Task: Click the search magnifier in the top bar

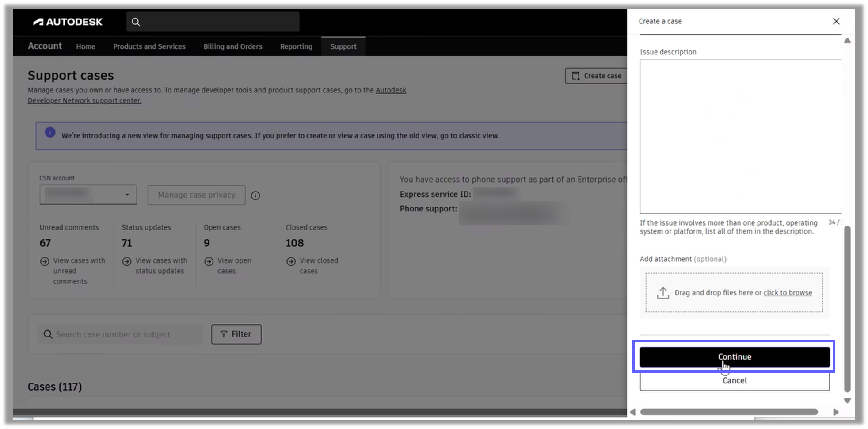Action: tap(136, 21)
